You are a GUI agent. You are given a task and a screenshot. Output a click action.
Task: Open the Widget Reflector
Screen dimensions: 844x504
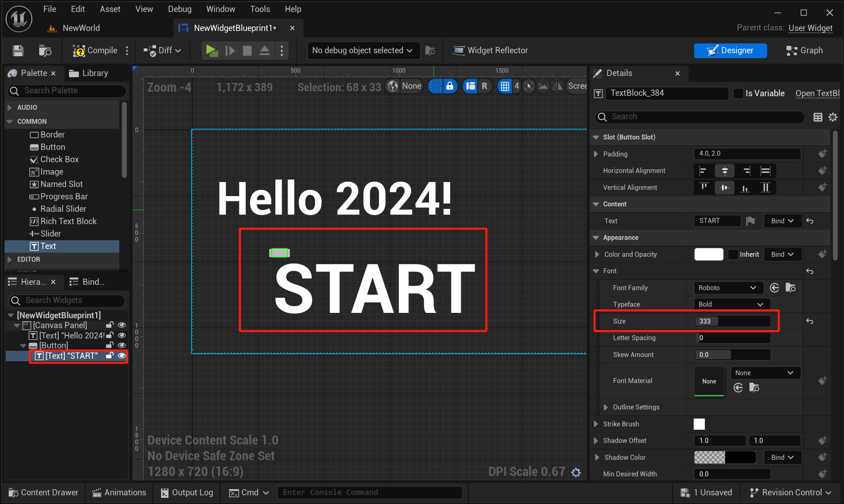point(491,50)
